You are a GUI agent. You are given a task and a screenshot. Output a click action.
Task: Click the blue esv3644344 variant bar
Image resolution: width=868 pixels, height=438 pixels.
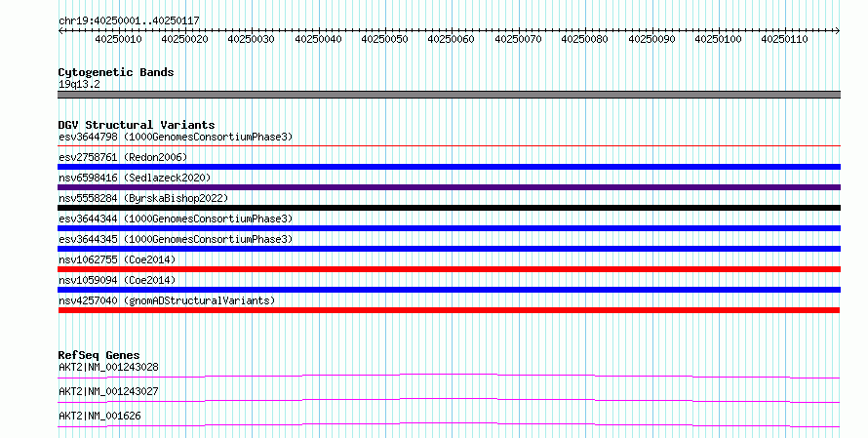pyautogui.click(x=449, y=228)
